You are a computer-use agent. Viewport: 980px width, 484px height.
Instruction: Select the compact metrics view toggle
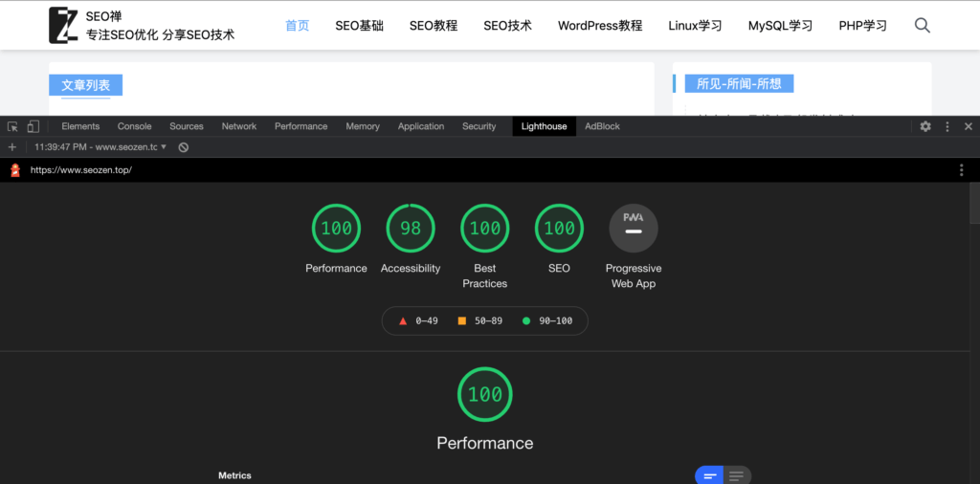click(x=709, y=475)
